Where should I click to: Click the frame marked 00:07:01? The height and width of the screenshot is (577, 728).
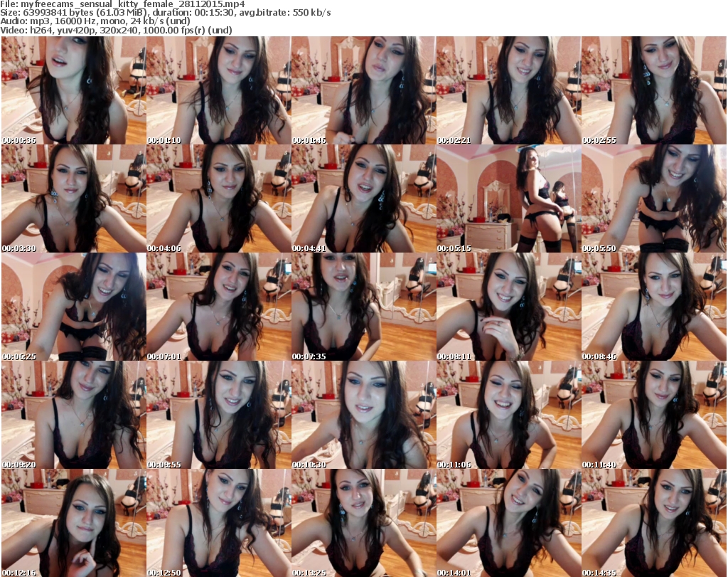219,307
